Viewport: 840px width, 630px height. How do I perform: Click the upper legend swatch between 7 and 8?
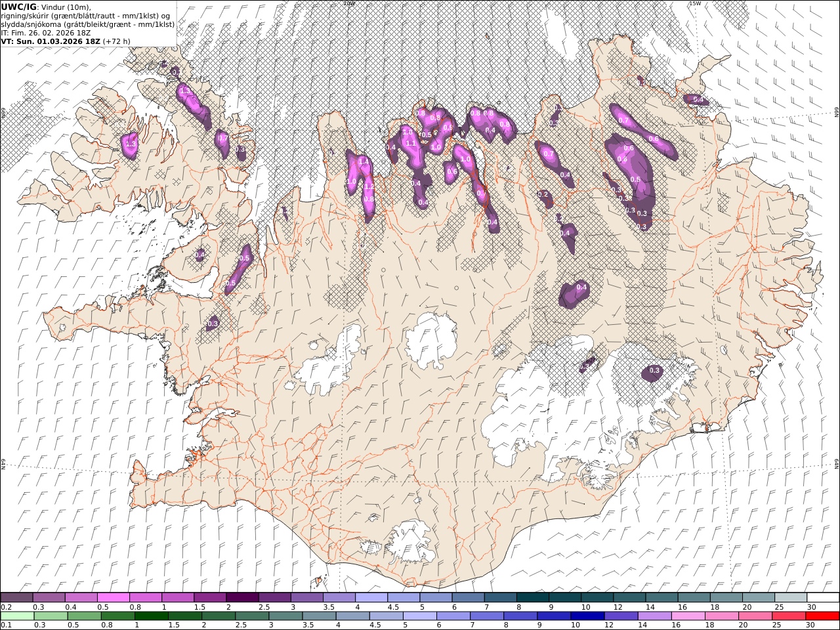click(499, 597)
